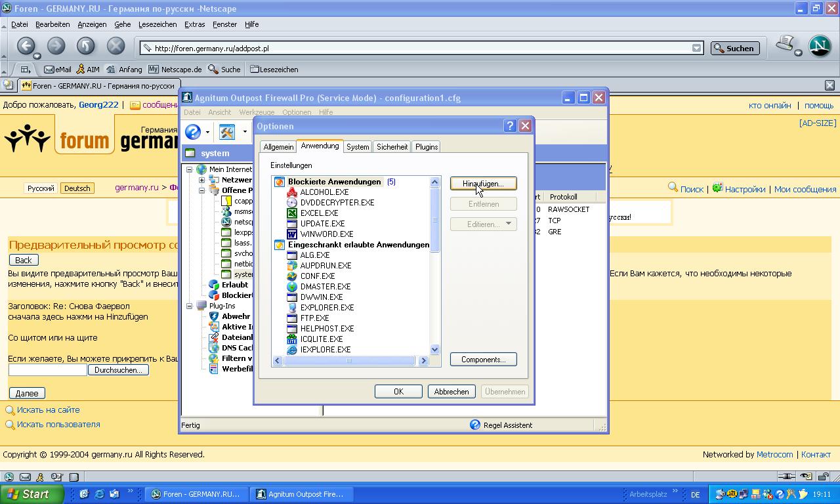This screenshot has height=504, width=840.
Task: Open the Netscape Back button history dropdown
Action: (37, 56)
